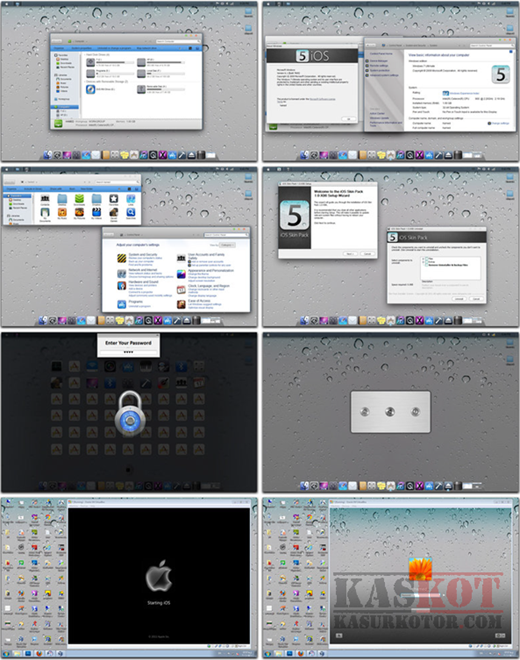Open the Removable Disk drive icon in the Computer window

tap(141, 89)
